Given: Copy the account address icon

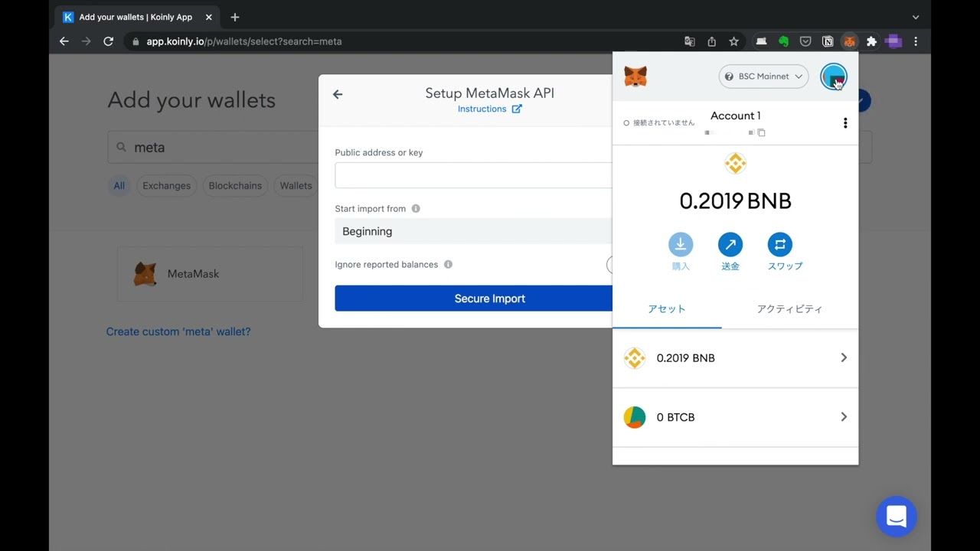Looking at the screenshot, I should pyautogui.click(x=761, y=132).
